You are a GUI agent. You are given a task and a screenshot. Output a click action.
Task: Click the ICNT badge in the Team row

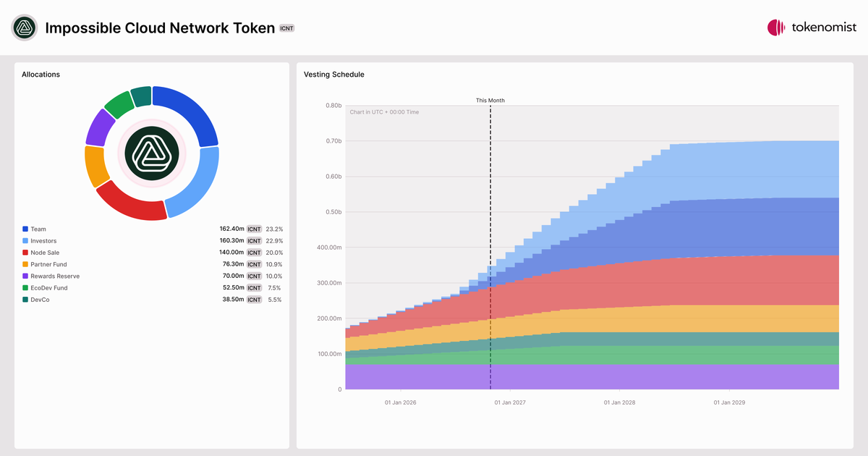255,229
